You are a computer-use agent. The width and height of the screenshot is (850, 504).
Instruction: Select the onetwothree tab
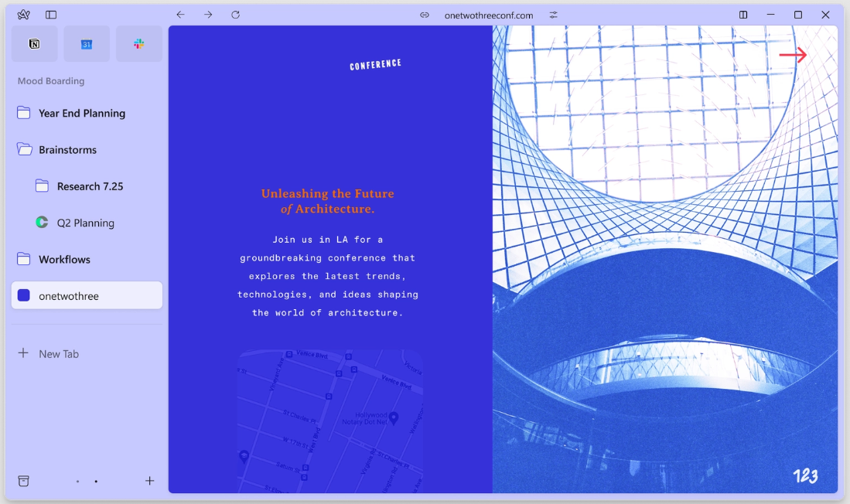[x=87, y=295]
